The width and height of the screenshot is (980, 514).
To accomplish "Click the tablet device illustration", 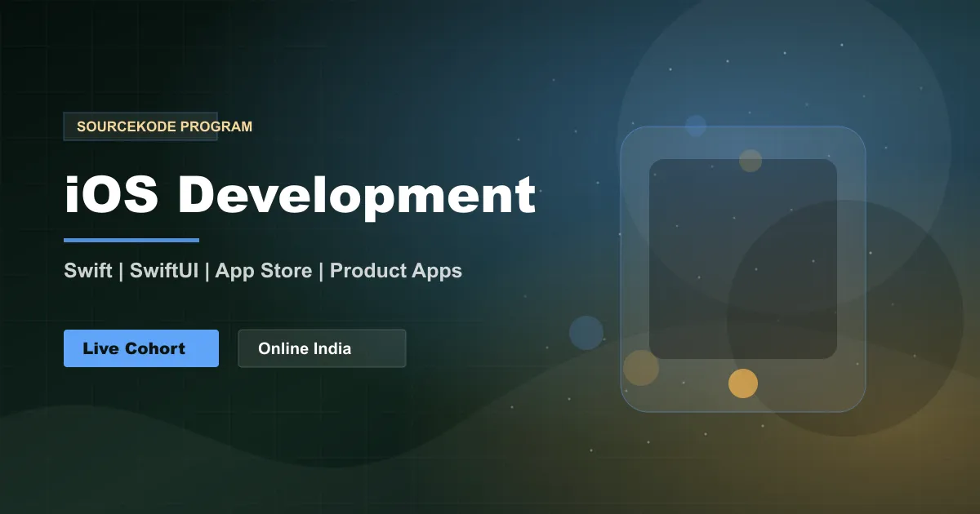I will [743, 269].
